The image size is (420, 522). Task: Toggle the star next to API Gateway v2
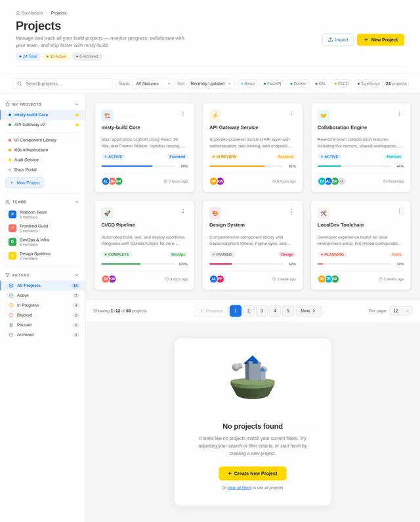coord(77,125)
